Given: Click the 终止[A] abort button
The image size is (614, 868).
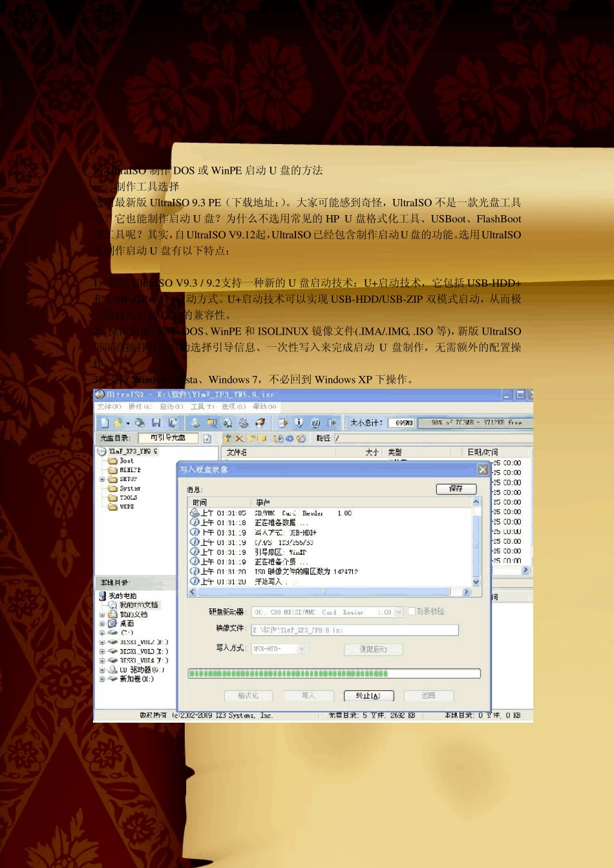Looking at the screenshot, I should [x=368, y=696].
